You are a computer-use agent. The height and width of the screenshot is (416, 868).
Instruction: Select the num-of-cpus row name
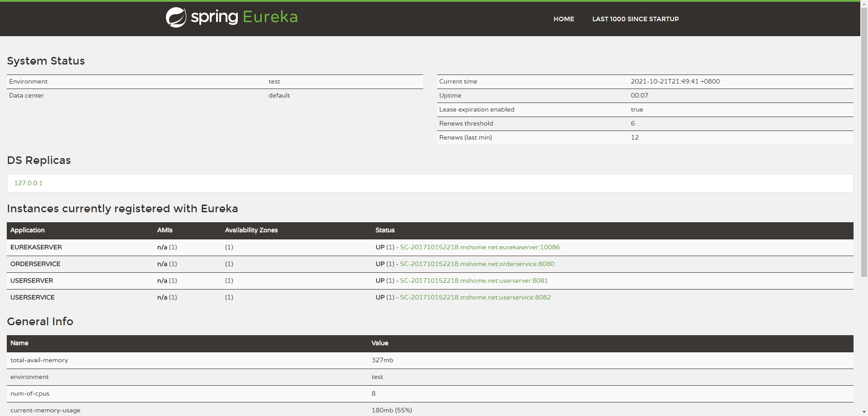(x=30, y=393)
